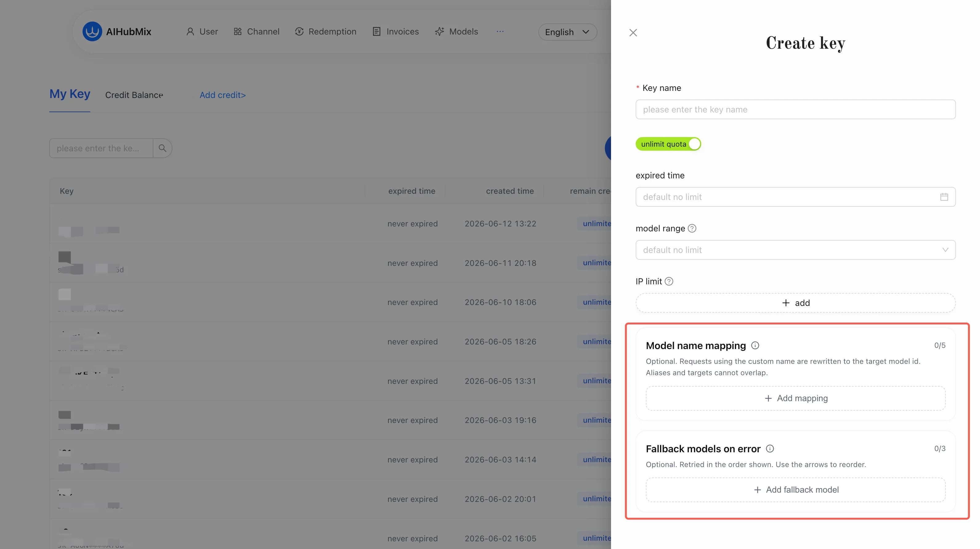The height and width of the screenshot is (549, 980).
Task: Click the 2026-06-03 19:16 created time
Action: pyautogui.click(x=500, y=420)
